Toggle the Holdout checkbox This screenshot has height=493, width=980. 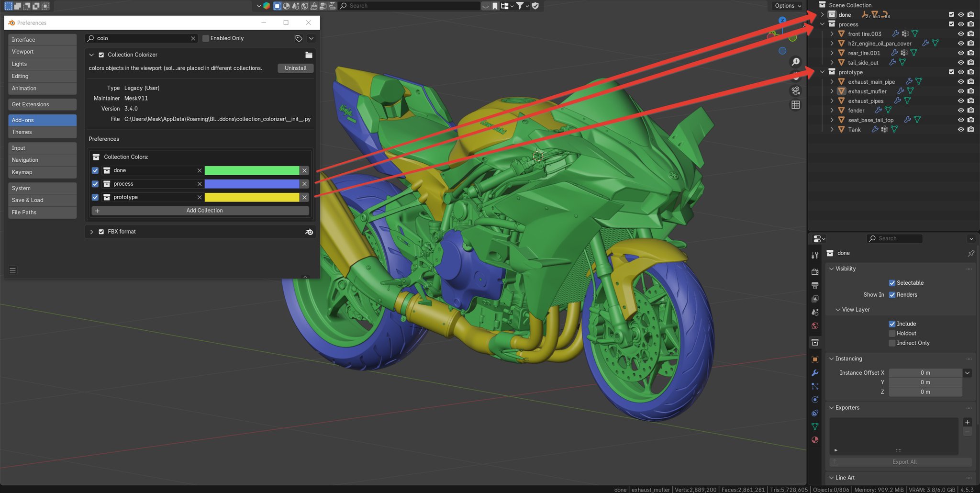892,334
